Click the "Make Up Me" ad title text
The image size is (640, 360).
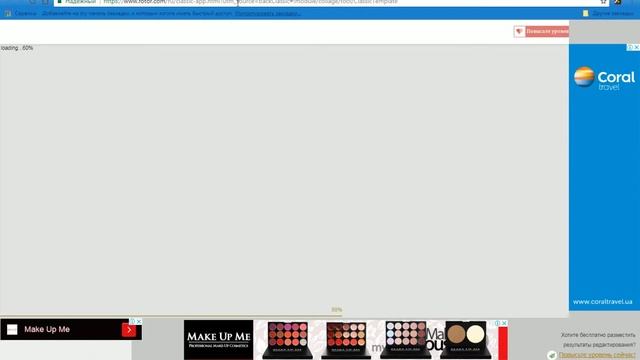pyautogui.click(x=47, y=329)
